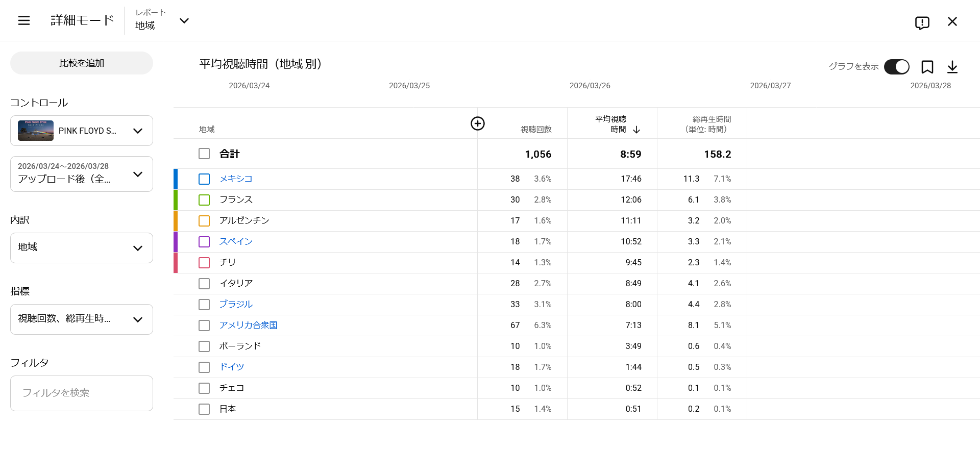Download the report with the export icon
The image size is (980, 450).
tap(952, 67)
